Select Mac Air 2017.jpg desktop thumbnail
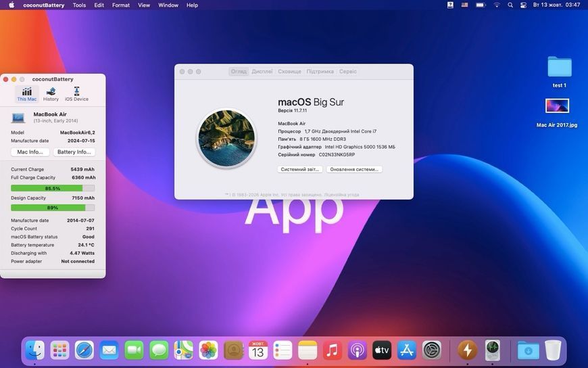Viewport: 588px width, 368px height. [557, 106]
